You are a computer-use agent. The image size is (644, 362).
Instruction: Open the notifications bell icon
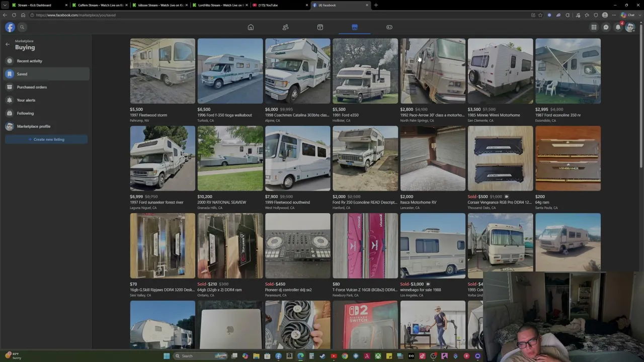tap(618, 27)
